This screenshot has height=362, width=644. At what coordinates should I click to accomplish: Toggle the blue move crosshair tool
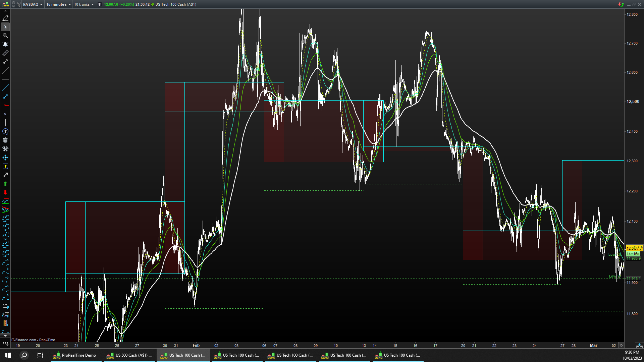click(x=5, y=158)
